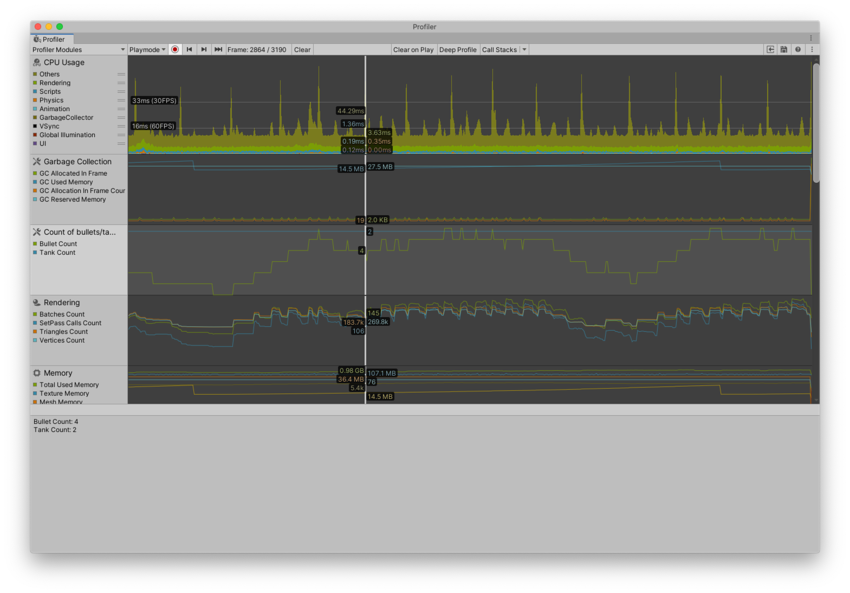Expand the Call Stacks dropdown arrow

(523, 48)
